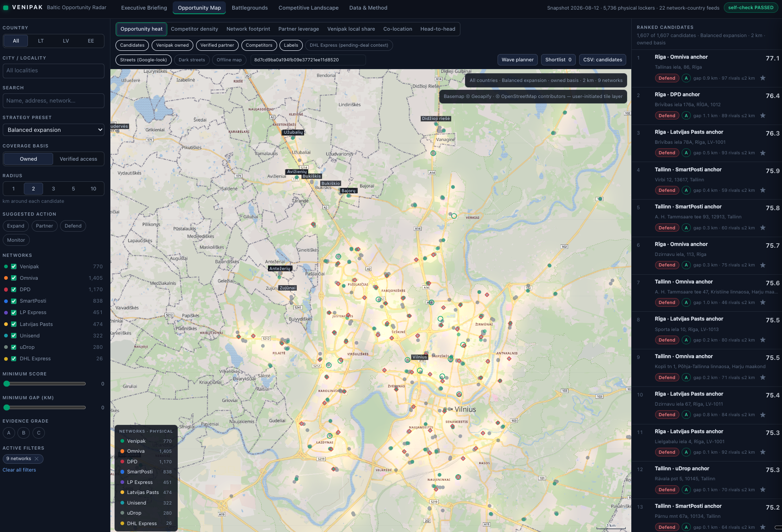Click the Zujūnai map label marker
The width and height of the screenshot is (782, 532).
click(x=288, y=288)
